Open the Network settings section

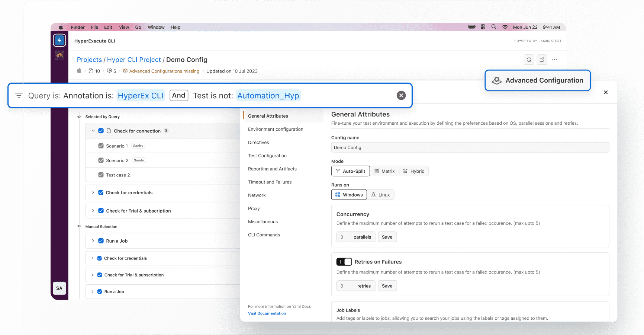point(257,195)
